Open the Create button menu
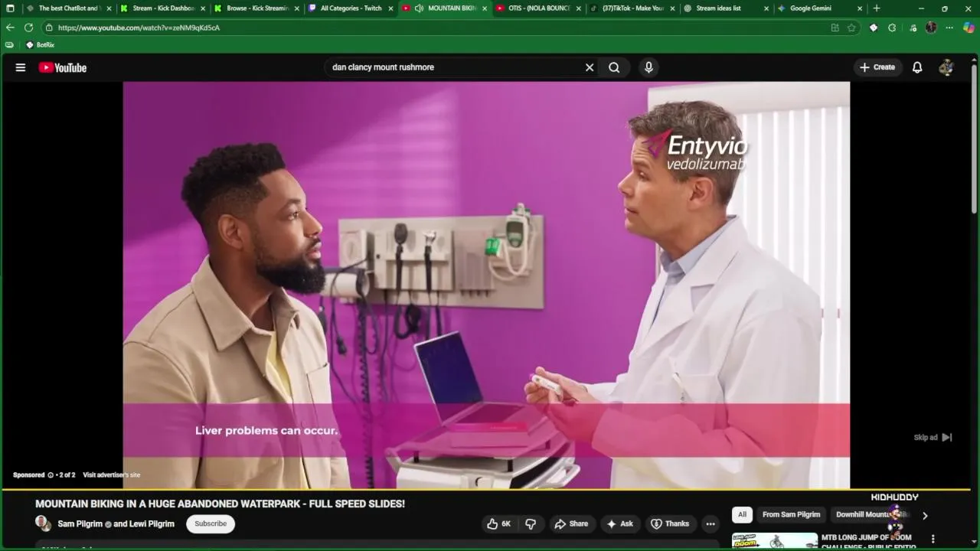Screen dimensions: 980x551 [877, 67]
